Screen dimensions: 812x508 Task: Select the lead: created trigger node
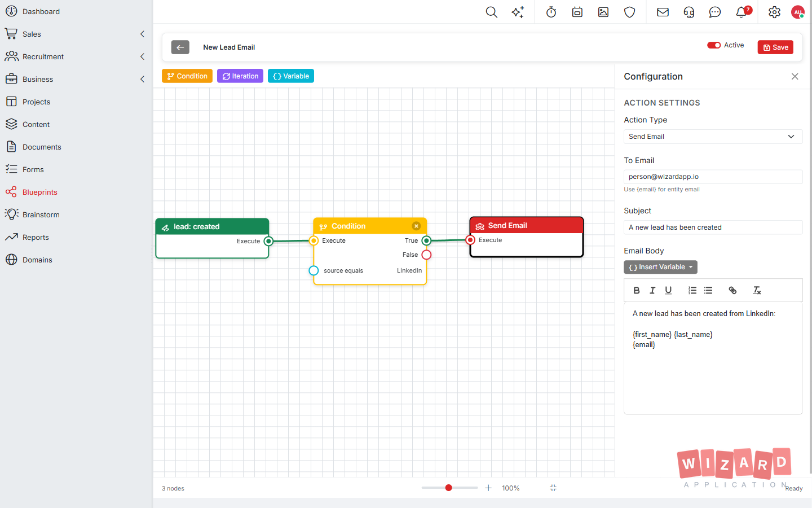[x=212, y=227]
